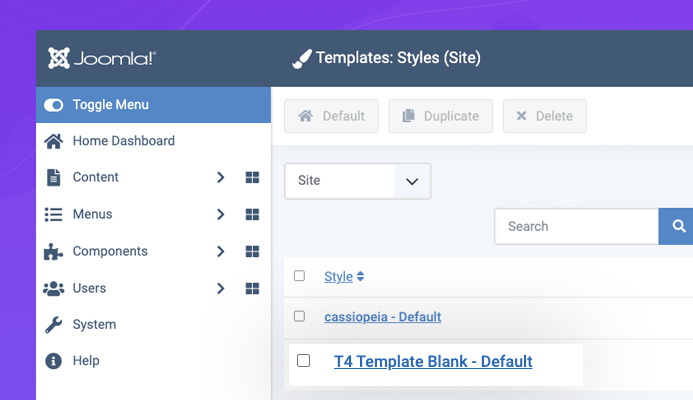Open the Menus dashboard grid icon
The height and width of the screenshot is (400, 693).
coord(252,214)
